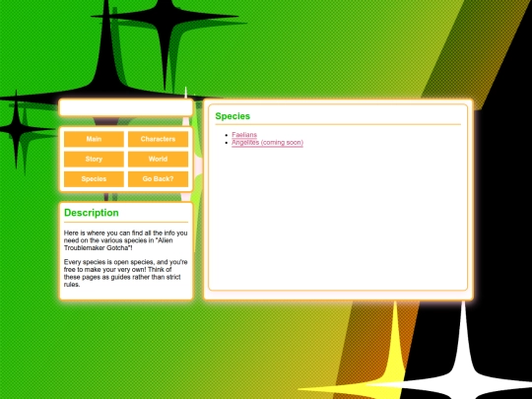Screen dimensions: 532x399
Task: Open Angelites (coming soon) link
Action: [267, 143]
